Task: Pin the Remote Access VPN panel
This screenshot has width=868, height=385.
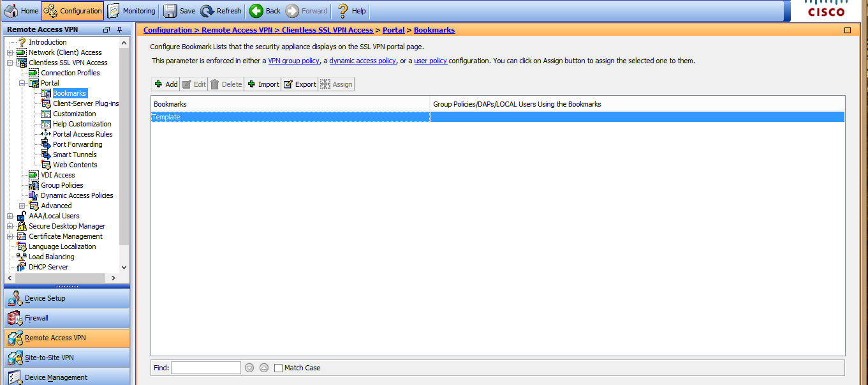Action: [119, 30]
